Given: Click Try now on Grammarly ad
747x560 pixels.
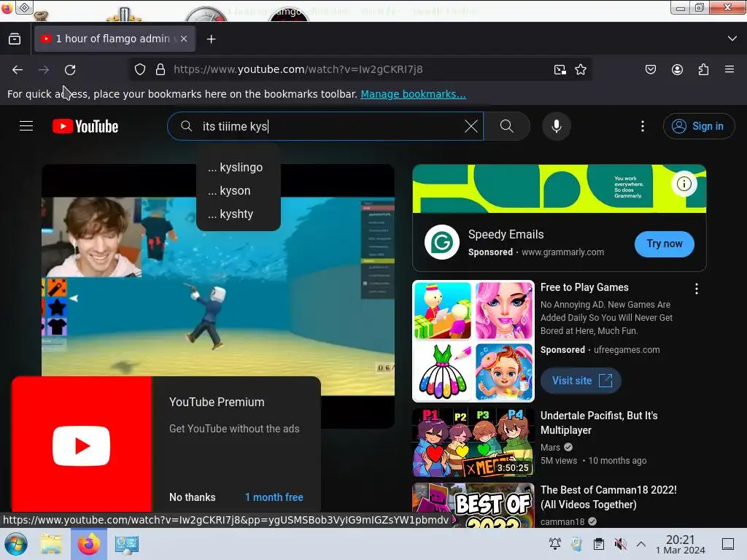Looking at the screenshot, I should tap(664, 244).
